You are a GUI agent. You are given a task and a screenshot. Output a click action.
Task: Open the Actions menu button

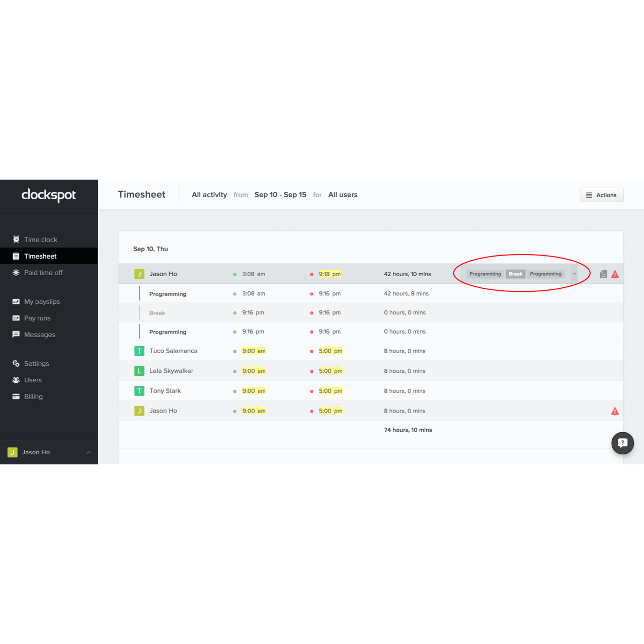602,195
